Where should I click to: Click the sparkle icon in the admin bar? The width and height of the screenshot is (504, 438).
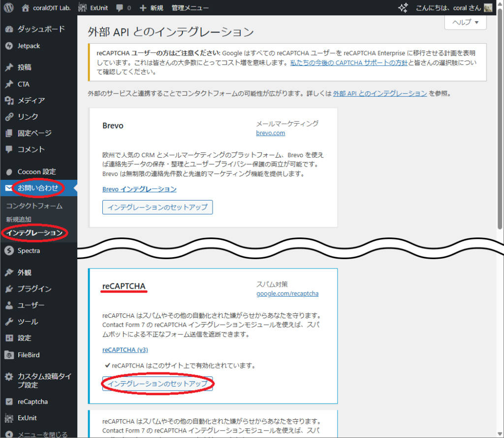point(403,8)
